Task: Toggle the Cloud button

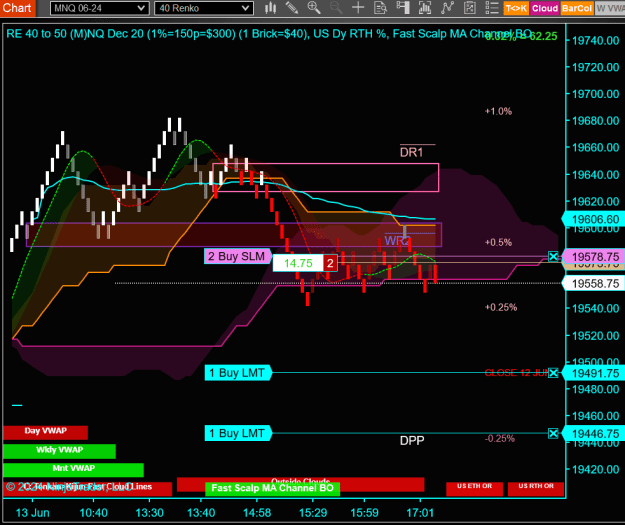Action: 545,8
